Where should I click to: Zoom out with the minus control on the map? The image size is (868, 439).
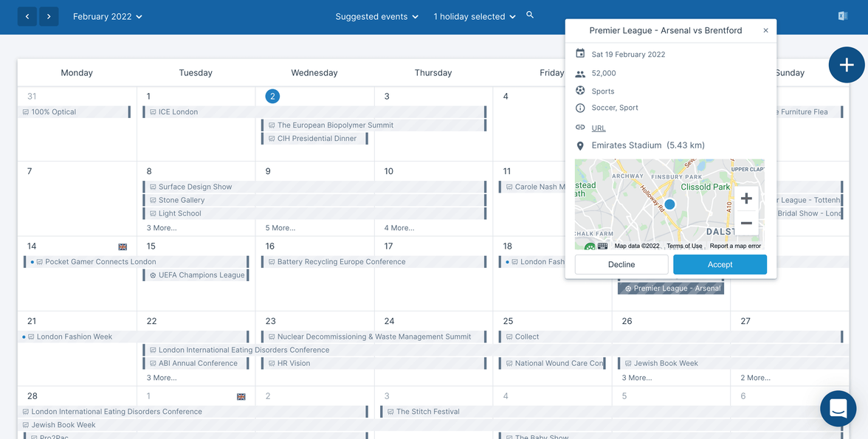coord(745,222)
